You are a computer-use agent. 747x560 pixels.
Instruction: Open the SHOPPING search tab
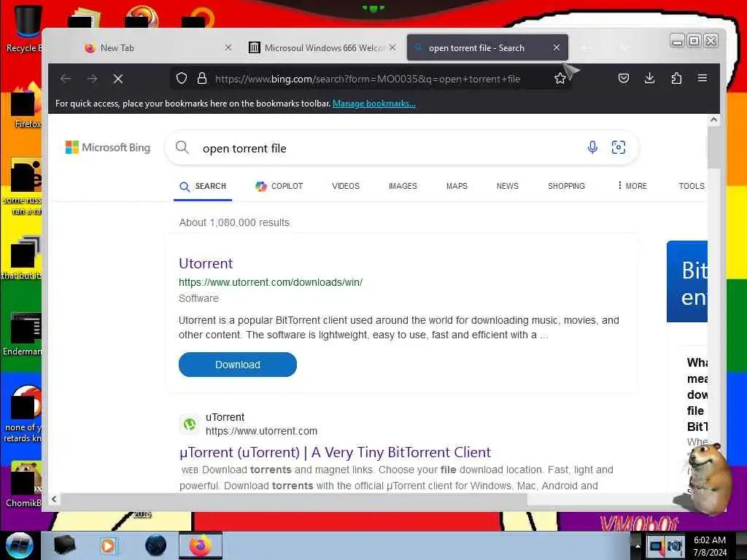click(x=566, y=186)
